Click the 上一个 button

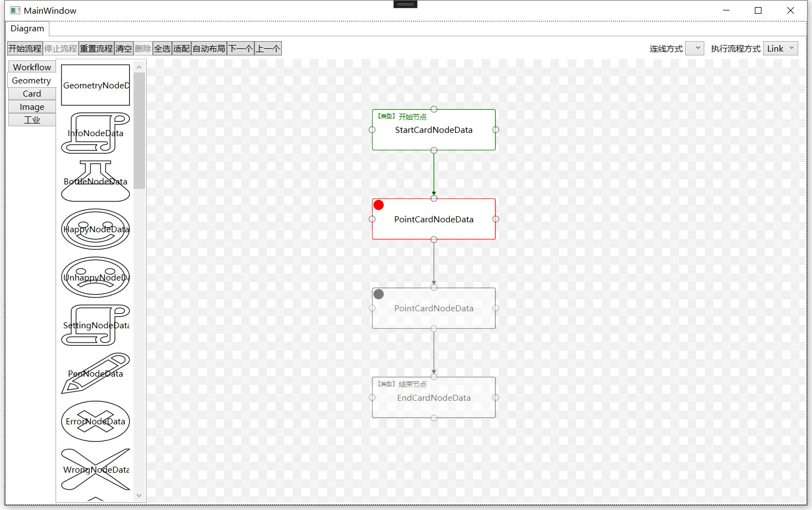click(268, 48)
